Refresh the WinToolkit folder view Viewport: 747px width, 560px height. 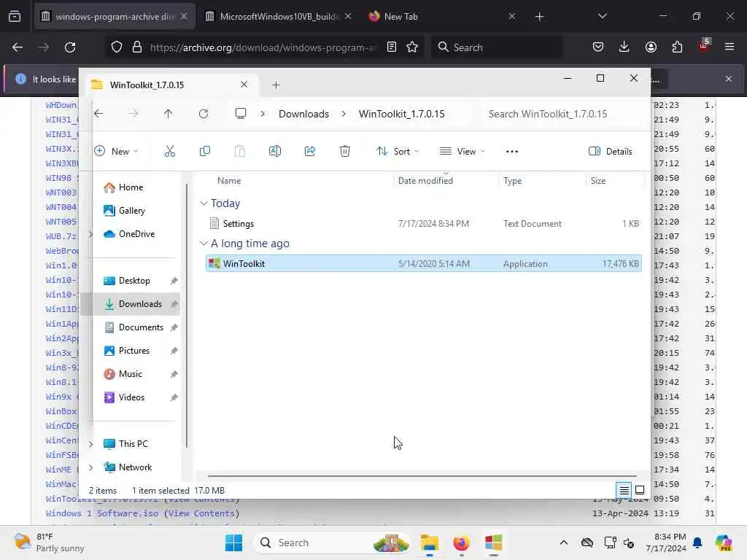point(204,114)
